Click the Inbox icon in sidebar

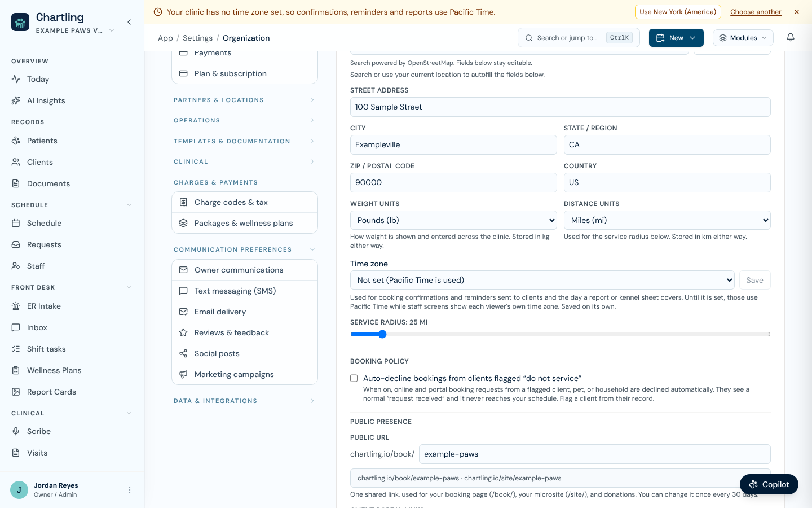tap(16, 328)
